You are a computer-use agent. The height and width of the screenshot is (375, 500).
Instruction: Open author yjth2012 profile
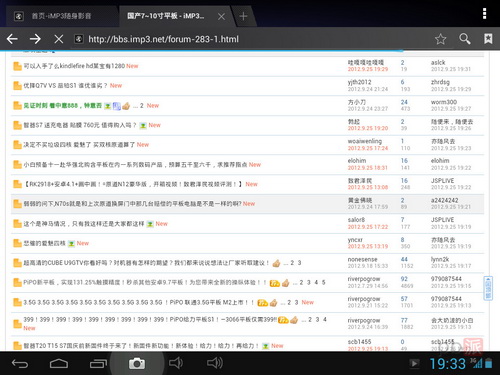pos(359,82)
